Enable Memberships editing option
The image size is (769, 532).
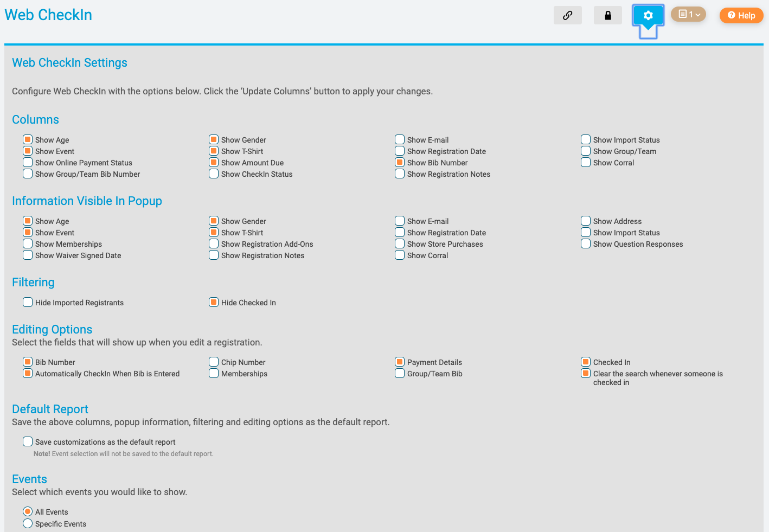[x=214, y=373]
